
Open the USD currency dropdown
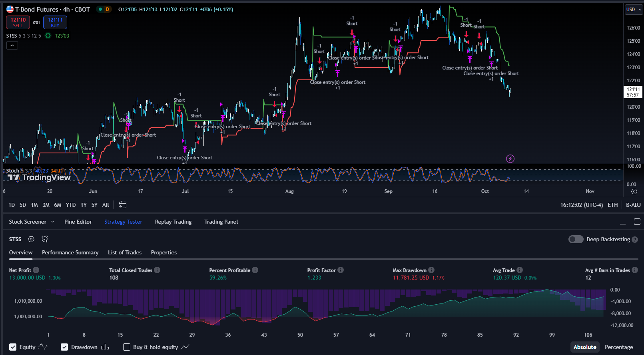(634, 10)
